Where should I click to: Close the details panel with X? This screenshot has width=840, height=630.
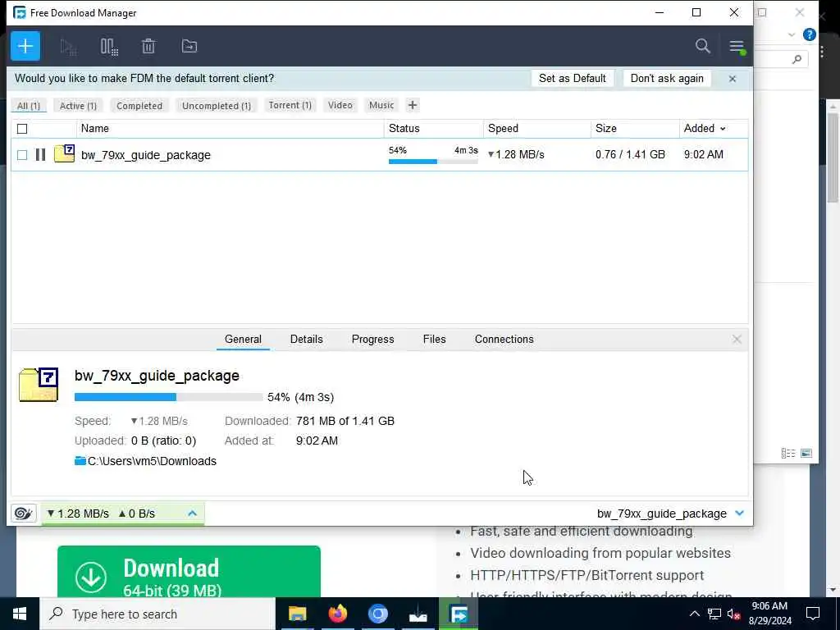coord(737,339)
